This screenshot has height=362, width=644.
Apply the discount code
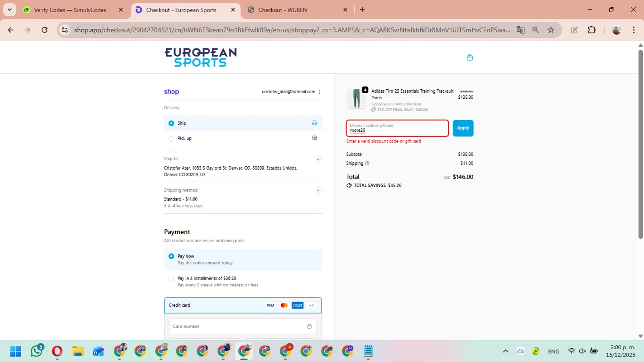click(463, 128)
